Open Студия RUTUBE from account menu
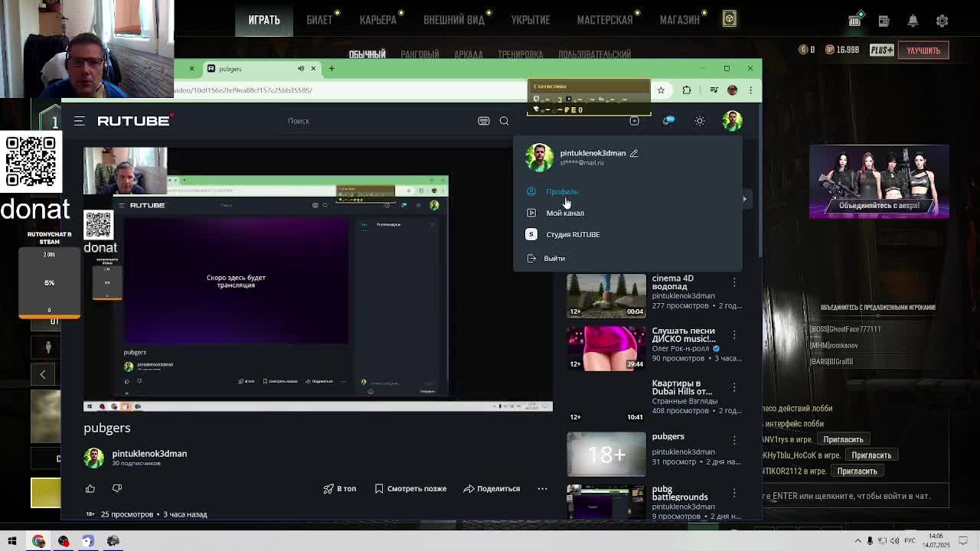 [x=573, y=234]
